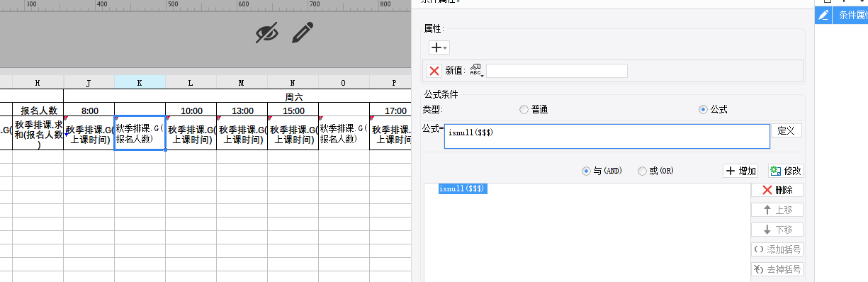
Task: Click the 周六 merged header cell
Action: click(x=237, y=96)
